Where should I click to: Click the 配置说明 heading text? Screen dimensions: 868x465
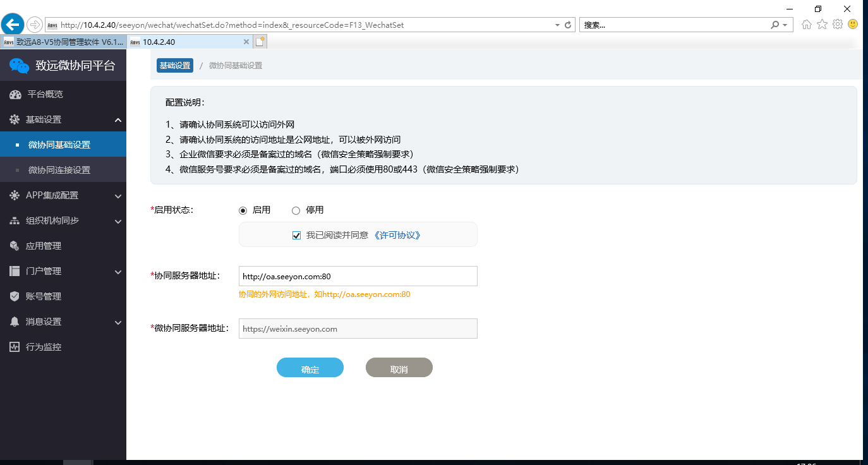185,102
